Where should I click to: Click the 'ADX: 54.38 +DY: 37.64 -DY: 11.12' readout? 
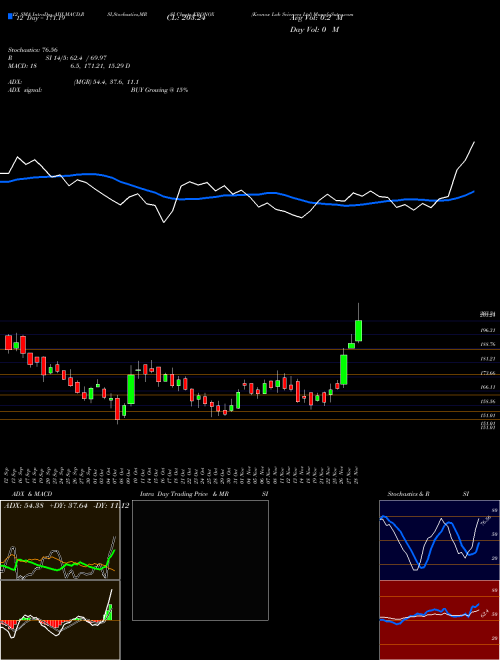(66, 506)
